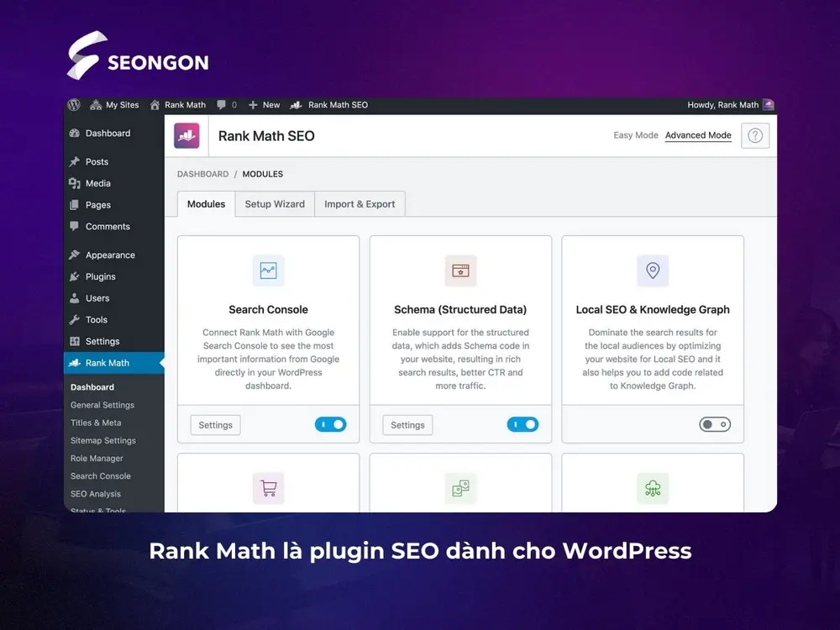The width and height of the screenshot is (840, 630).
Task: Switch to Advanced Mode
Action: pyautogui.click(x=698, y=135)
